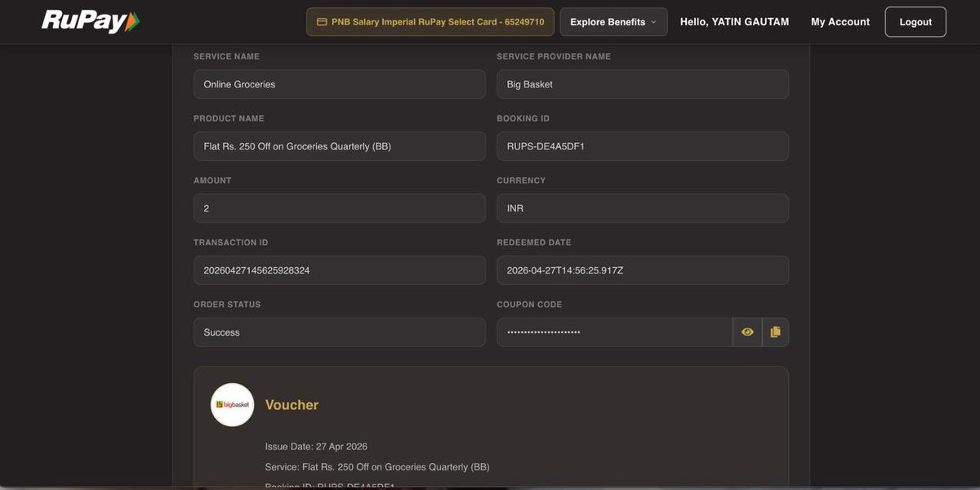Image resolution: width=980 pixels, height=490 pixels.
Task: Click the TRANSACTION ID label
Action: [230, 243]
